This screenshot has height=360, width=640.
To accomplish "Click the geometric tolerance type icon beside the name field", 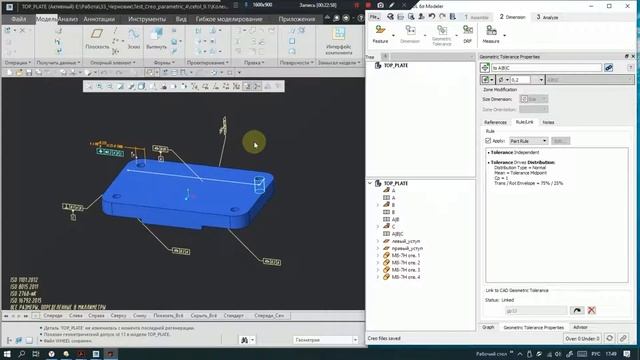I will click(x=485, y=68).
